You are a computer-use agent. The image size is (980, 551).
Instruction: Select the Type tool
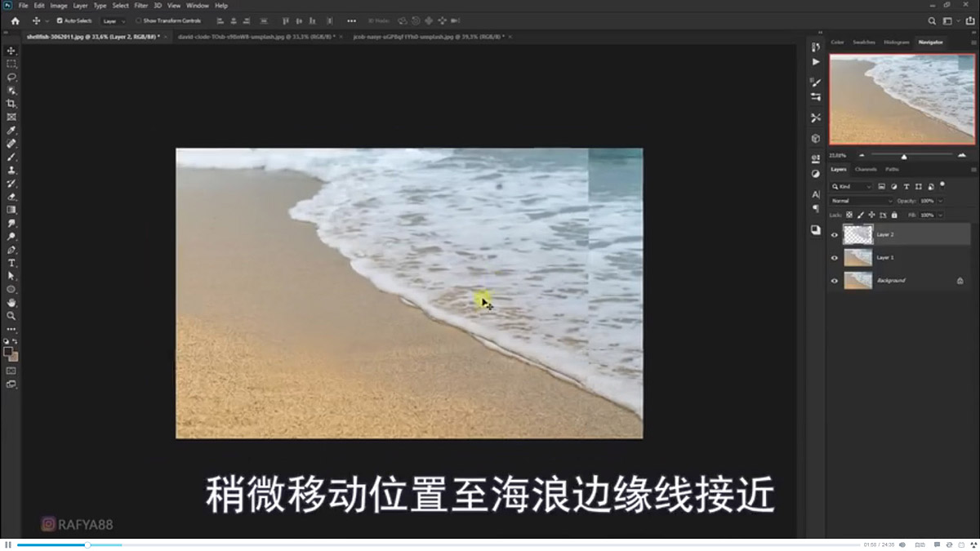11,263
